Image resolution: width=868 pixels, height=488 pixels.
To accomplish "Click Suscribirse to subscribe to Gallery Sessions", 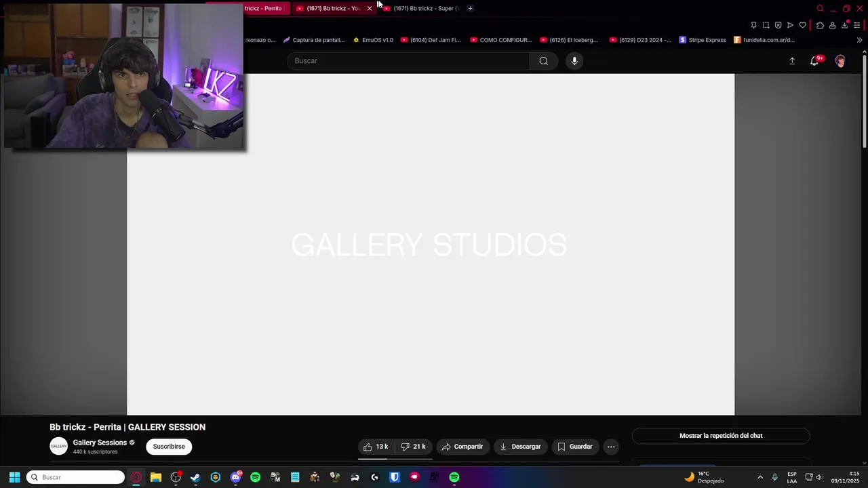I will tap(169, 447).
